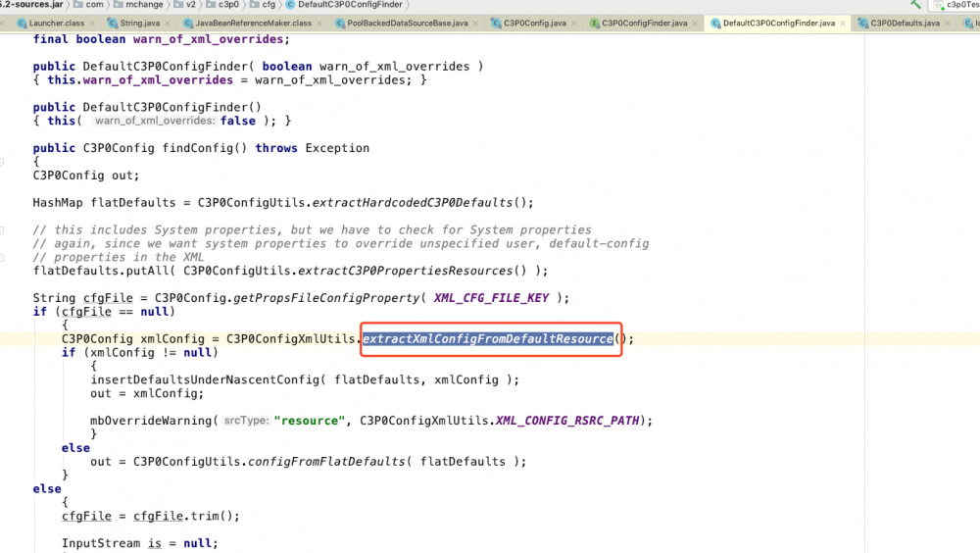Click the XML_CFG_FILE_KEY constant
This screenshot has width=980, height=553.
(491, 298)
